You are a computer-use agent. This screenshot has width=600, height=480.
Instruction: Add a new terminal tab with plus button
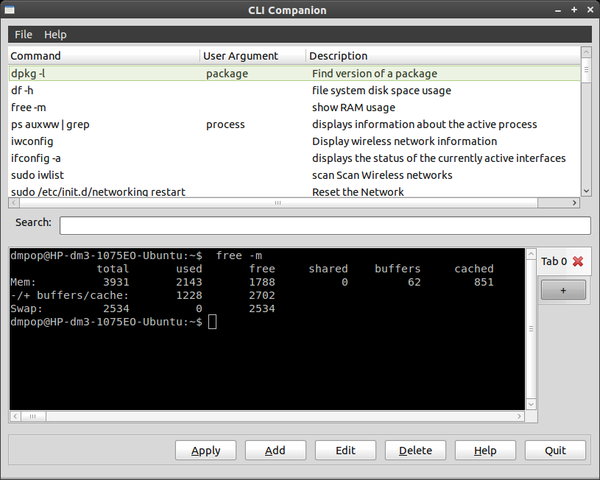pyautogui.click(x=563, y=291)
